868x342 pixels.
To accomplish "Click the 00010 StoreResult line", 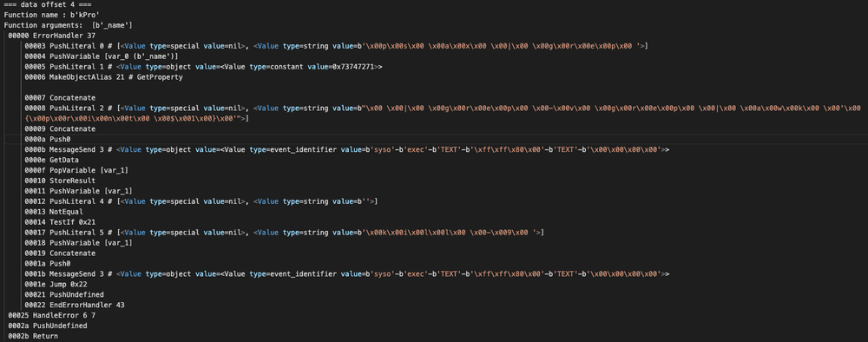I will pos(61,181).
